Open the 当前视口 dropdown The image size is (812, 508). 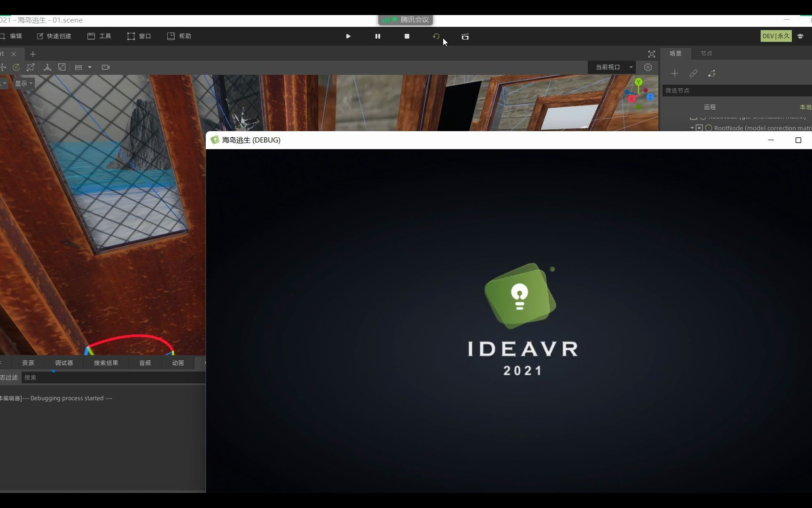(612, 67)
